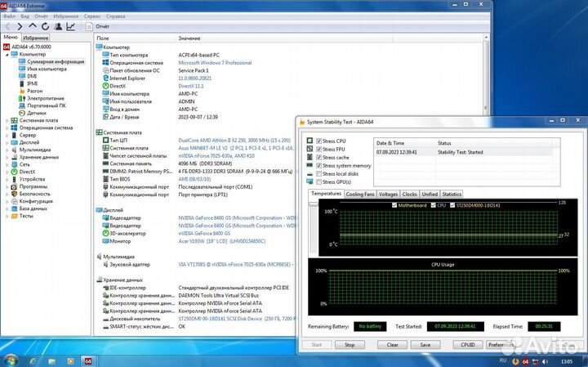Screen dimensions: 588x367
Task: Click the CPUID button
Action: point(468,345)
